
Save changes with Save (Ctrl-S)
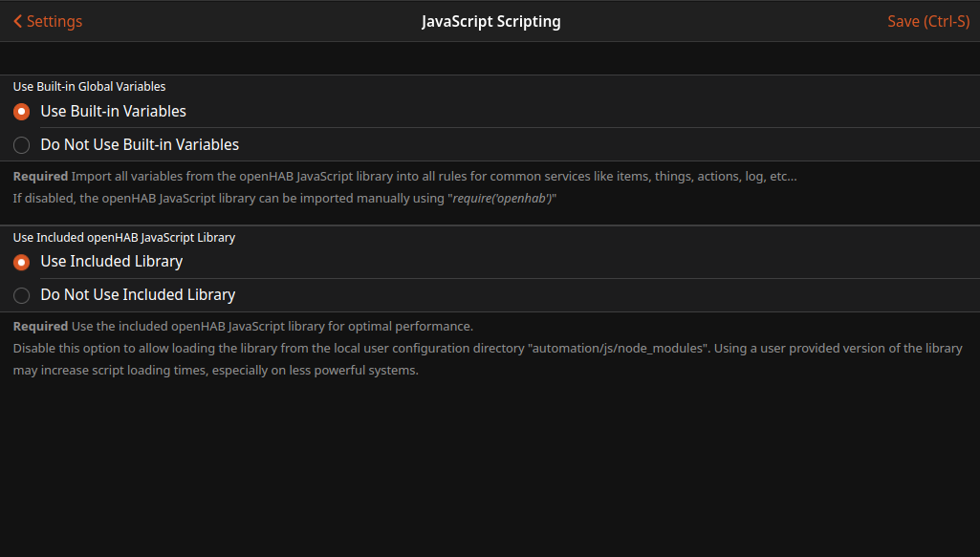point(927,21)
